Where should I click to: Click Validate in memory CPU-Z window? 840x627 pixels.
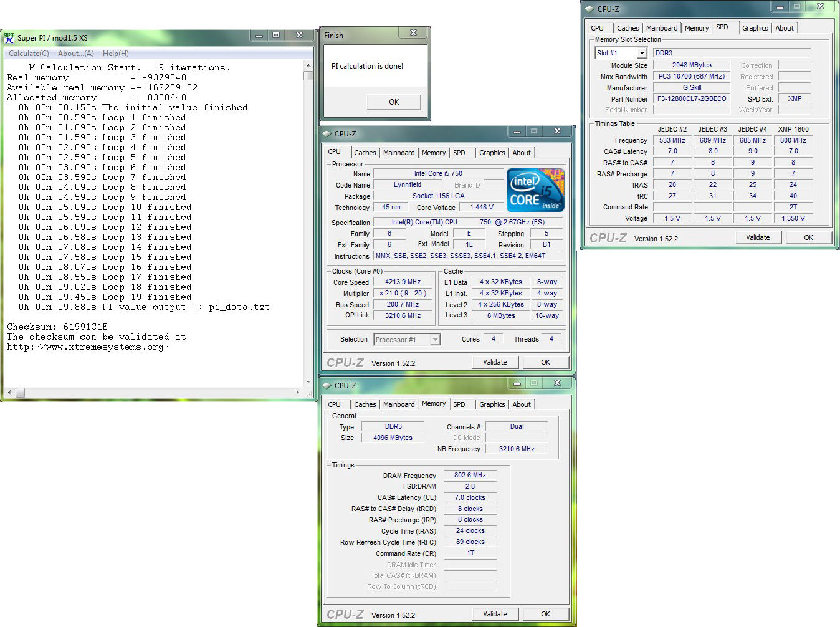pos(495,614)
